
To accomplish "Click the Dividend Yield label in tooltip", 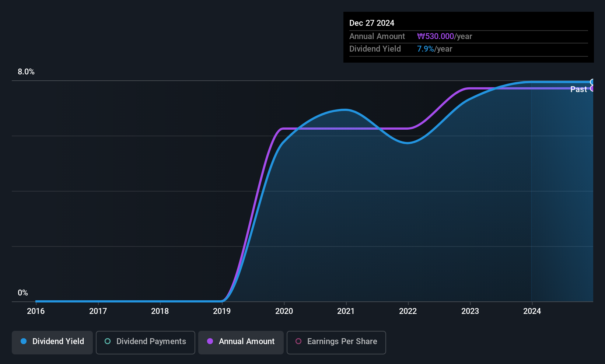I will click(375, 49).
